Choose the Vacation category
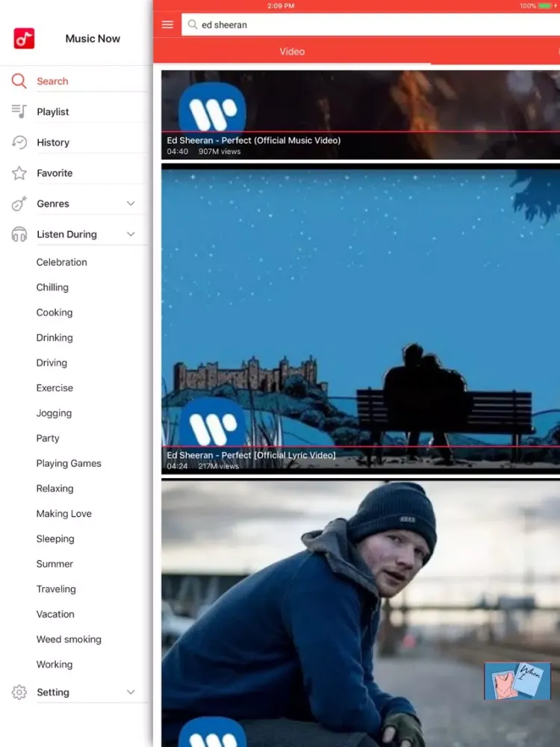This screenshot has height=747, width=560. point(55,614)
